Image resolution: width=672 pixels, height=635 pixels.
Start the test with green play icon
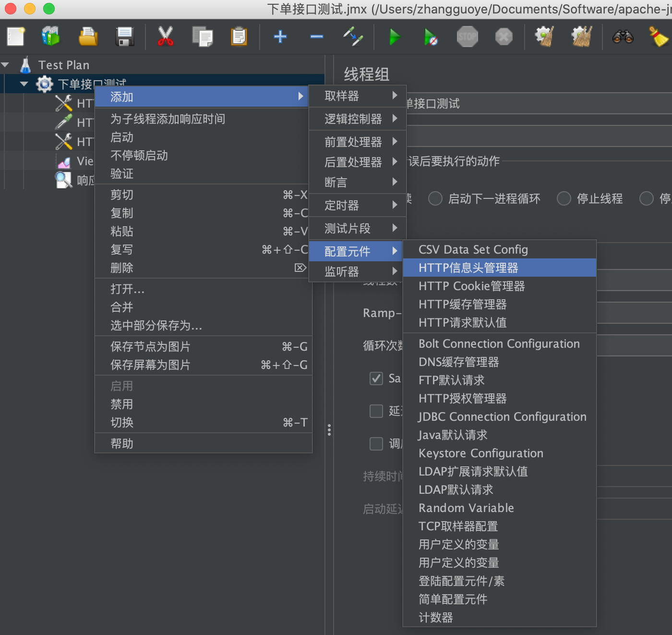click(x=395, y=37)
